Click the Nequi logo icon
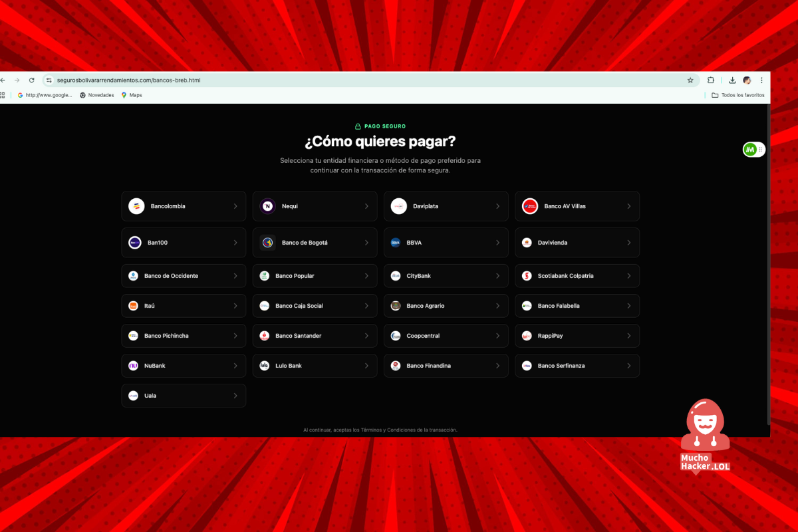This screenshot has height=532, width=798. click(x=267, y=206)
